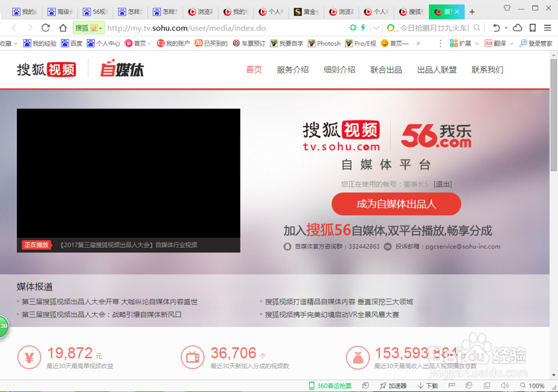Go to browser home page icon
Image resolution: width=558 pixels, height=392 pixels.
(63, 28)
